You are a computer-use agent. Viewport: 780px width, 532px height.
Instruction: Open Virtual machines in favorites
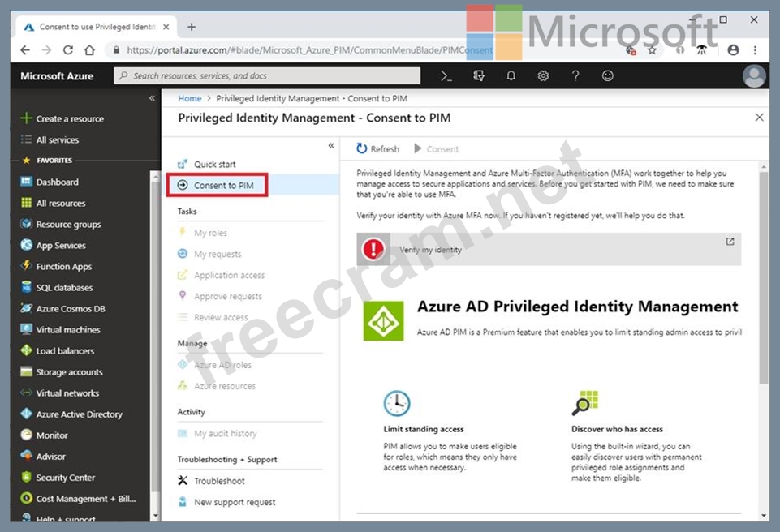click(x=68, y=330)
